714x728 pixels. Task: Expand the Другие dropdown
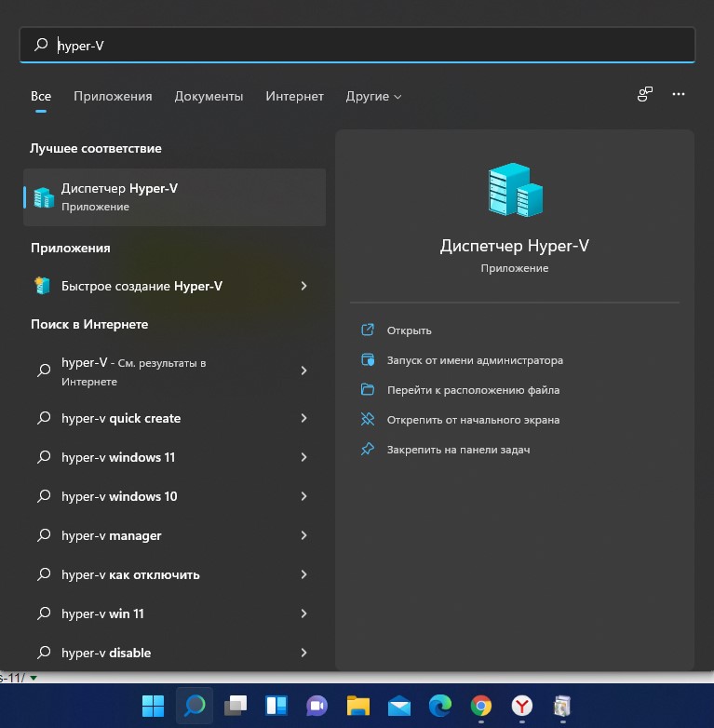coord(373,96)
